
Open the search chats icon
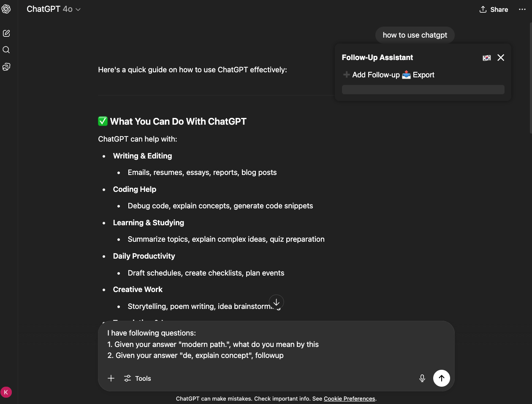click(x=6, y=50)
